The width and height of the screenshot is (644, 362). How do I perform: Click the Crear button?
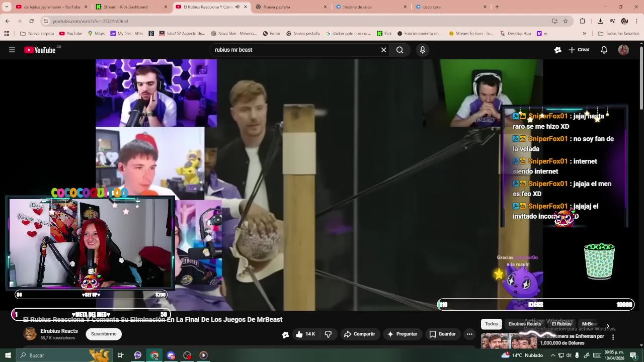click(579, 50)
